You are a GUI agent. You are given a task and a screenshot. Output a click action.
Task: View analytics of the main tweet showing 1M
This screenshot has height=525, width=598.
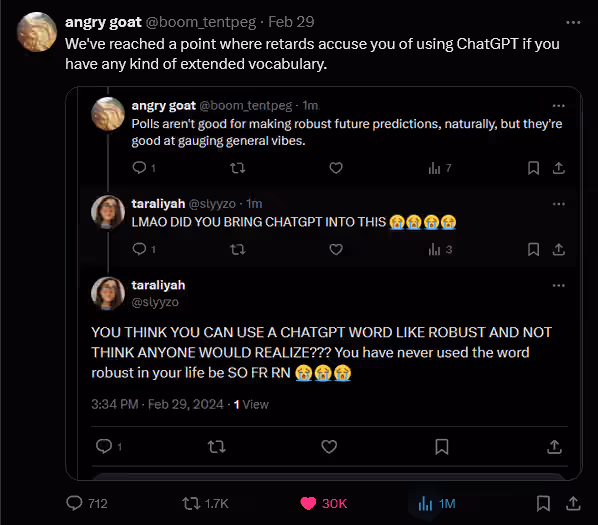pyautogui.click(x=425, y=503)
